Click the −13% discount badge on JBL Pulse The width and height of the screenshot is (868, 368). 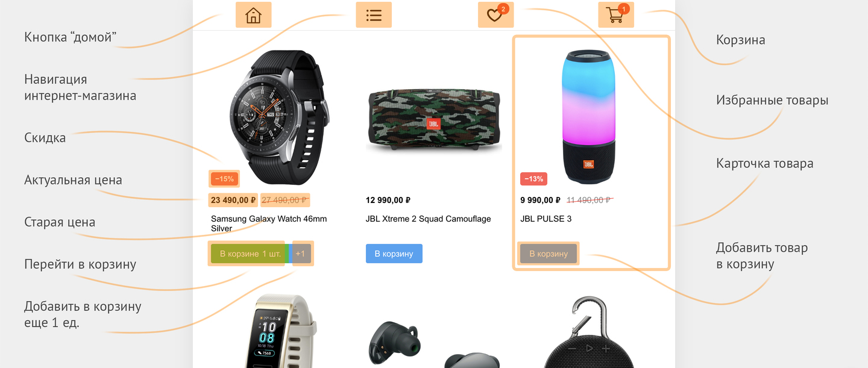pos(533,179)
